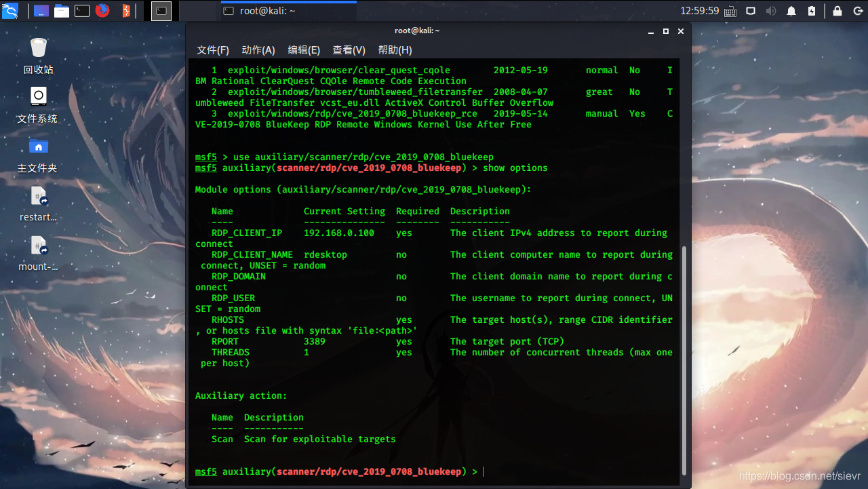
Task: Maximize the root@kali terminal window
Action: (x=666, y=31)
